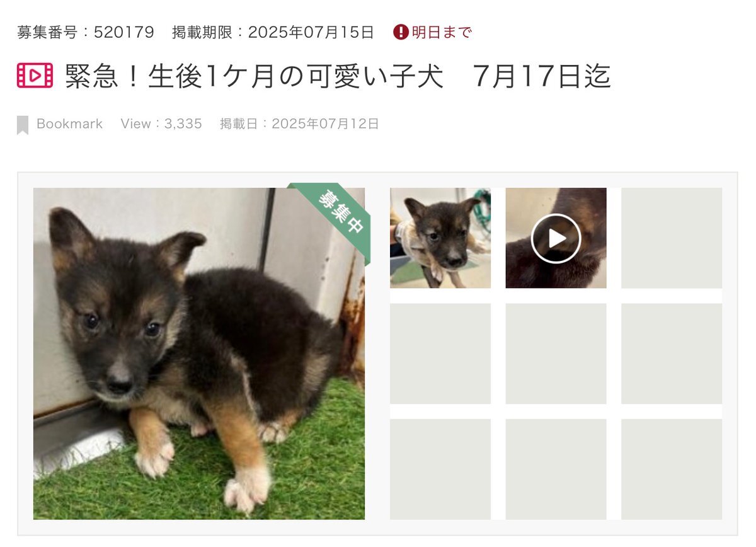The image size is (756, 547).
Task: Click the View count 3,335 text
Action: click(x=161, y=124)
